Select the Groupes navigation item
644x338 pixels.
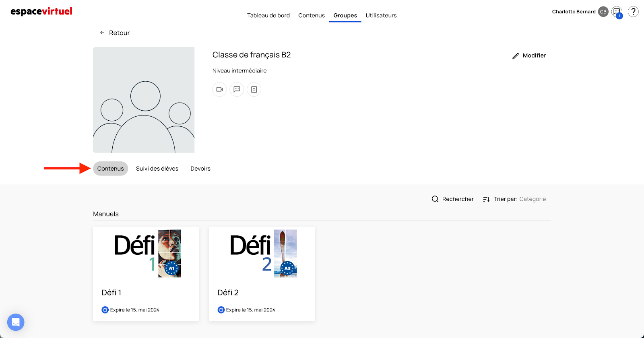pyautogui.click(x=345, y=15)
